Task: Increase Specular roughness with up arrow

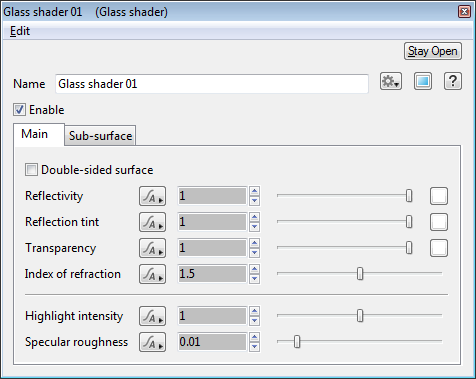Action: tap(254, 337)
